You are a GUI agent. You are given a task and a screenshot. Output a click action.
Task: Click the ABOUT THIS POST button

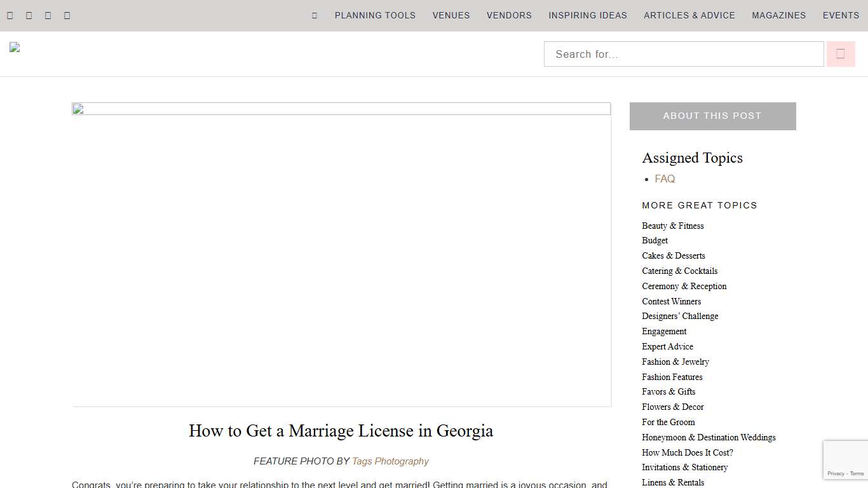point(712,116)
